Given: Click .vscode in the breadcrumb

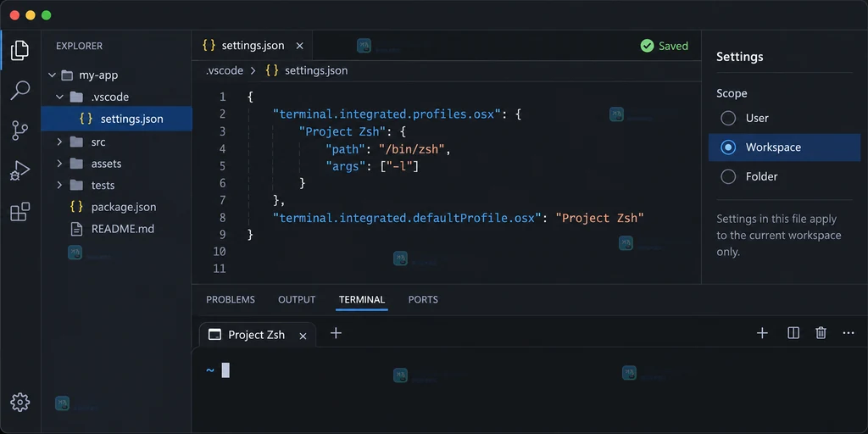Looking at the screenshot, I should click(x=224, y=71).
